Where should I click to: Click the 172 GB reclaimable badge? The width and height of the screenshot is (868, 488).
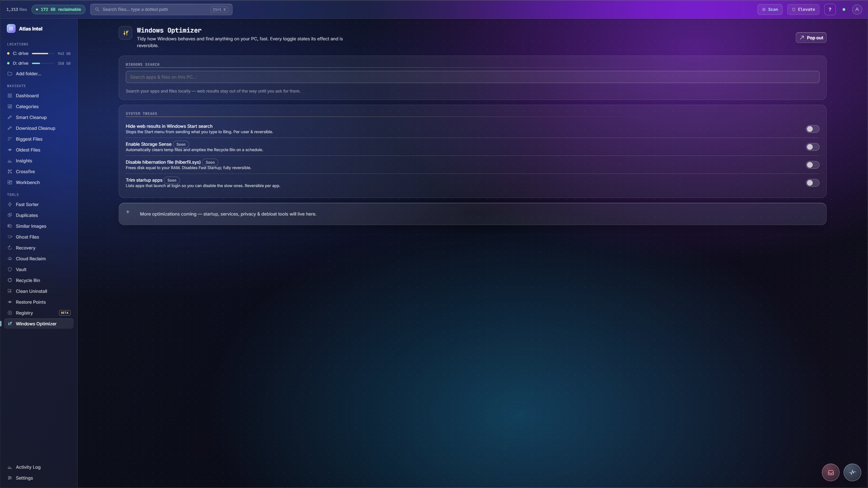[58, 9]
